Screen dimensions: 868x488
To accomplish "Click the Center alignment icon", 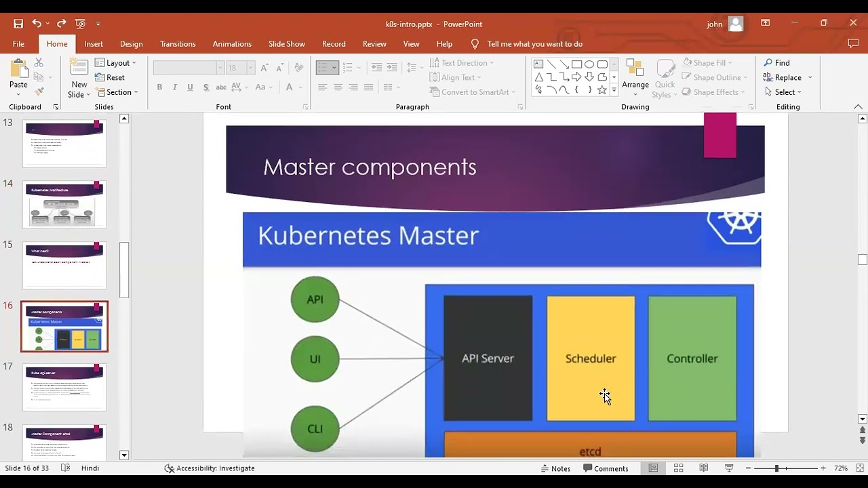I will click(338, 87).
